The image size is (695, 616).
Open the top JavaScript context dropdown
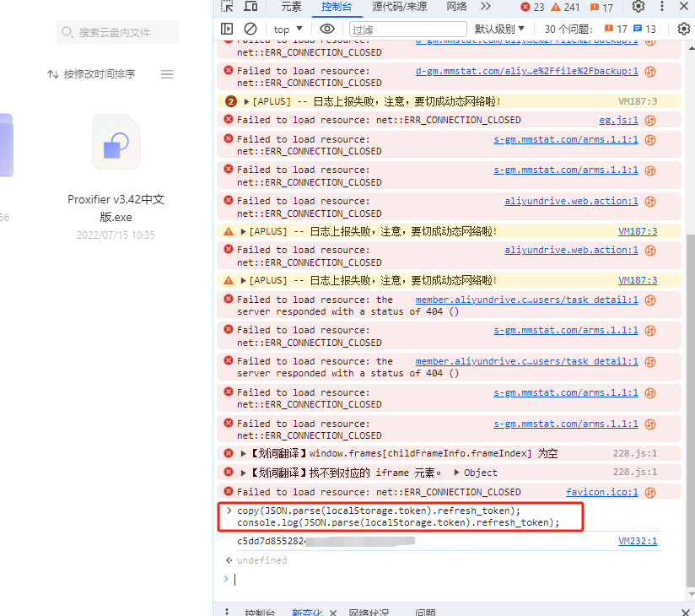pos(288,29)
